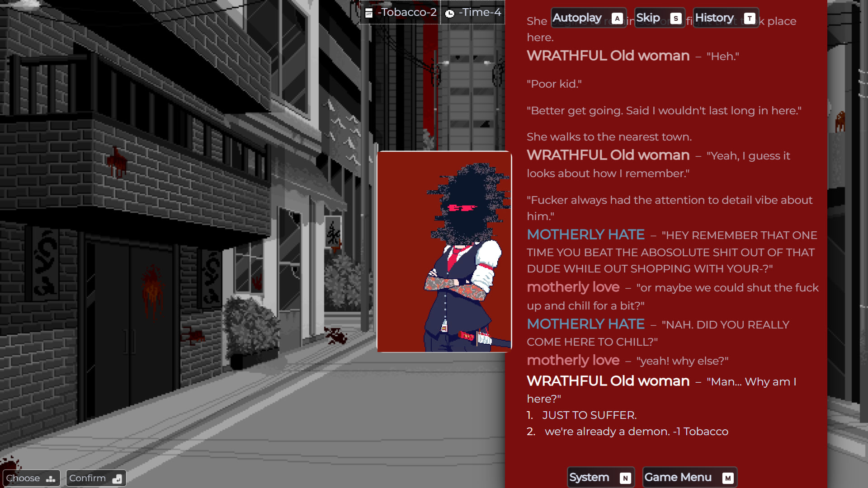Toggle Autoplay mode
The image size is (868, 488).
pos(577,18)
